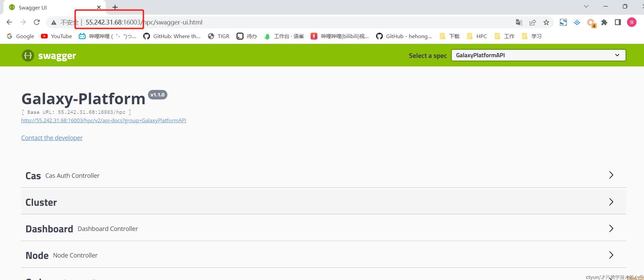Expand the Cas Auth Controller section
Image resolution: width=644 pixels, height=280 pixels.
click(324, 175)
